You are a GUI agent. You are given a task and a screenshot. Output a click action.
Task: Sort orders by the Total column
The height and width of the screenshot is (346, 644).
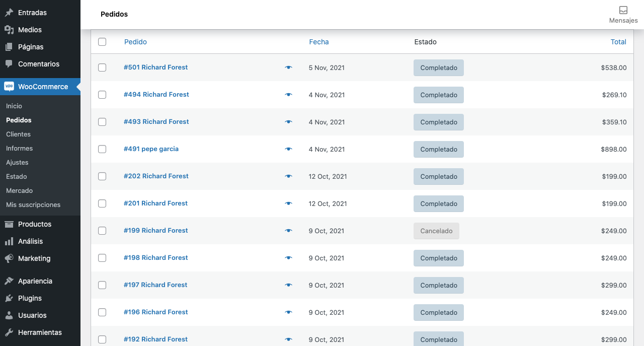[618, 42]
